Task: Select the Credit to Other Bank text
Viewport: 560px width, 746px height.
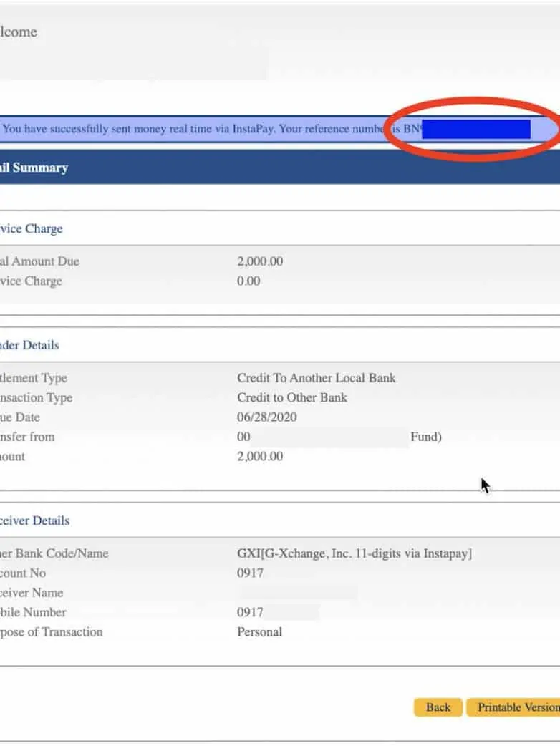Action: click(291, 397)
